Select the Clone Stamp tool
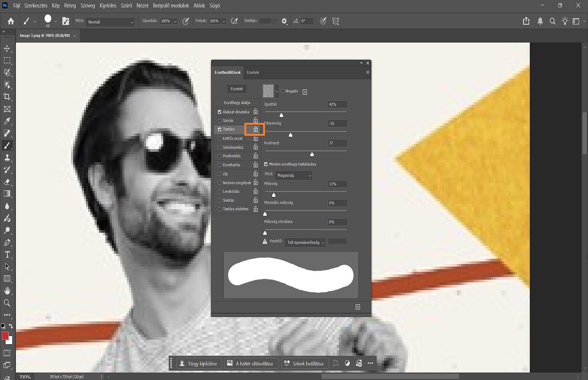The height and width of the screenshot is (380, 588). point(7,157)
